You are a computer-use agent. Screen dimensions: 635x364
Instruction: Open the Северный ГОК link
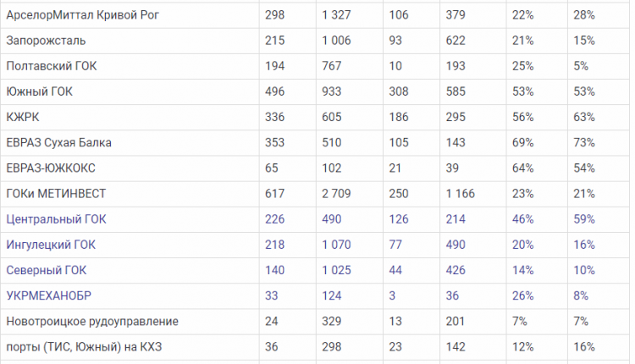tap(47, 271)
